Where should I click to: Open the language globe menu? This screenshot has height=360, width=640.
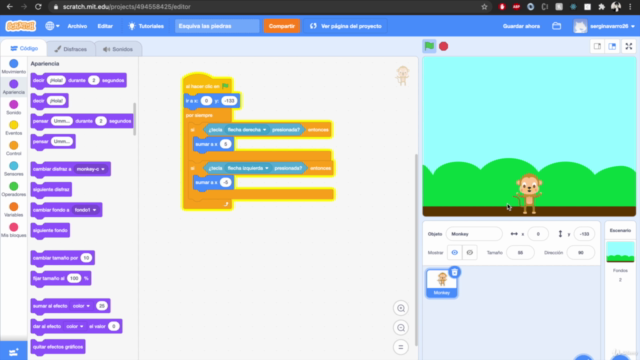52,26
